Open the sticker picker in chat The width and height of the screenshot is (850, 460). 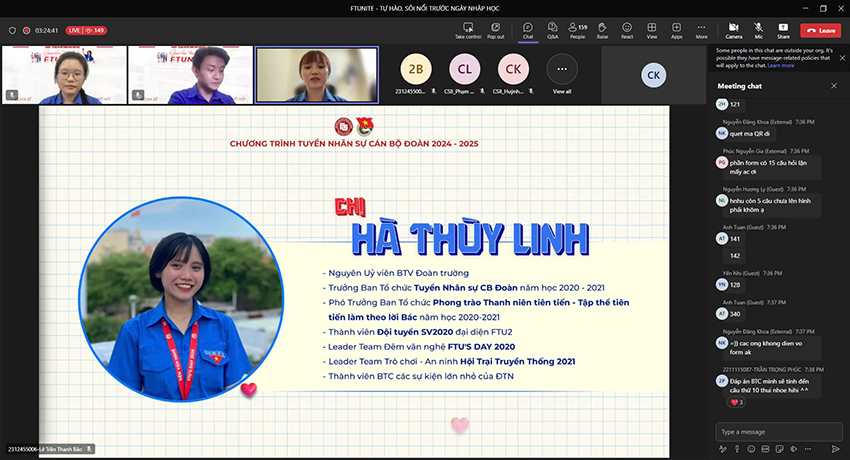click(780, 449)
